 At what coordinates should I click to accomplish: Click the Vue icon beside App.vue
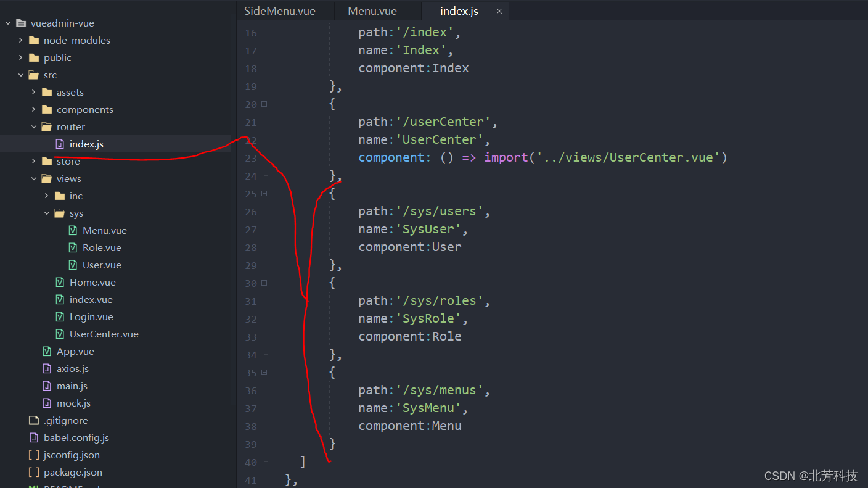(47, 352)
